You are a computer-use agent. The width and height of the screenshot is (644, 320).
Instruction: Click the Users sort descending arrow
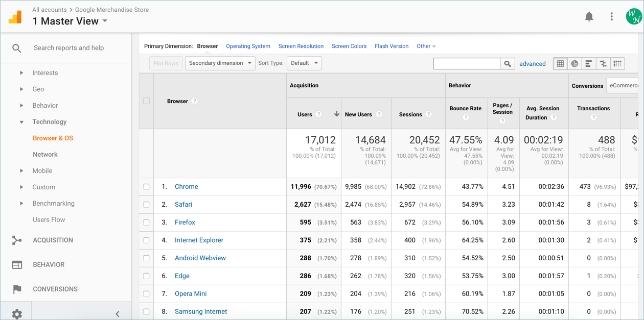[x=336, y=114]
